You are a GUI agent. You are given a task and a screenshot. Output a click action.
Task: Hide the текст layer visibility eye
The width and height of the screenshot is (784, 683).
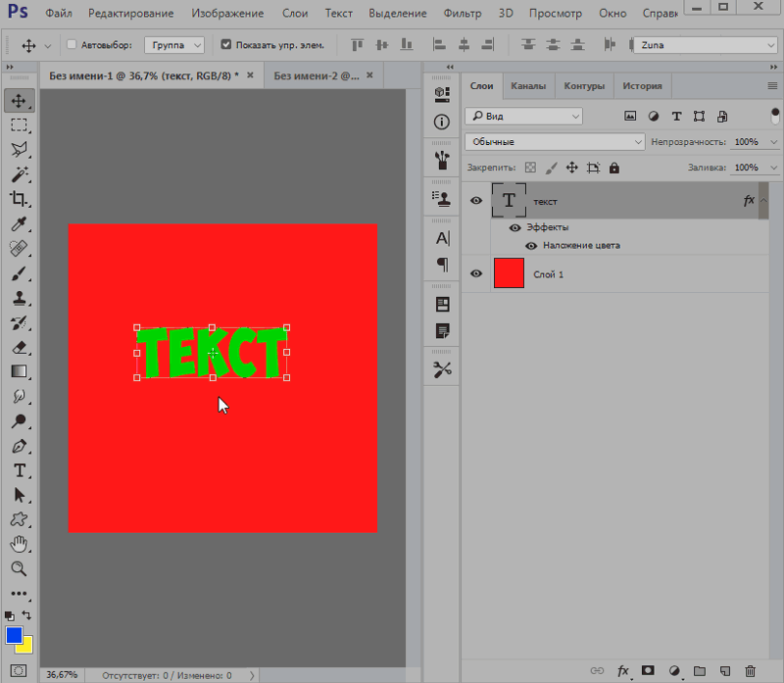tap(476, 201)
